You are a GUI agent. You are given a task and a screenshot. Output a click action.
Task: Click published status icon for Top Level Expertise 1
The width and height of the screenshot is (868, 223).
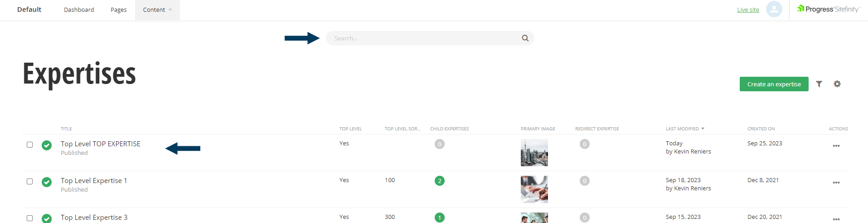(x=47, y=182)
